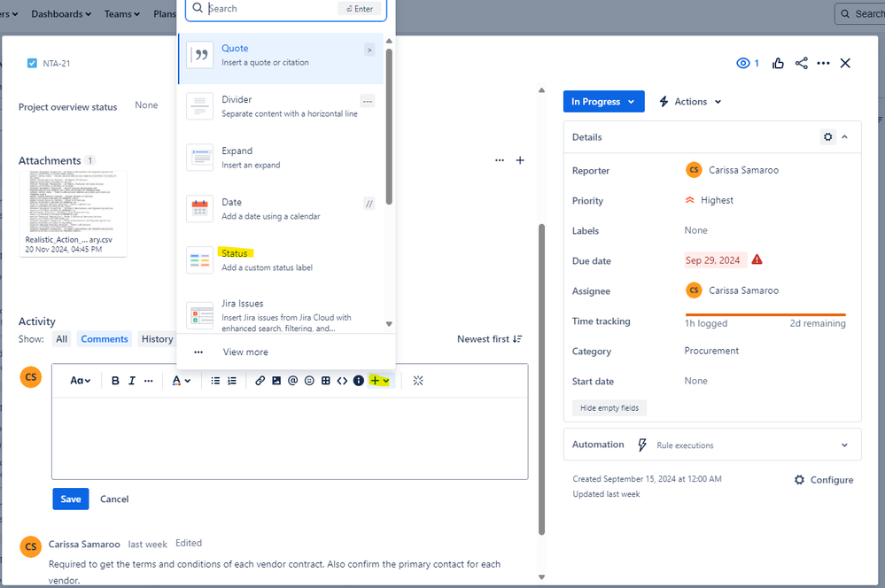
Task: Click the NTA-21 issue type checkbox icon
Action: coord(33,63)
